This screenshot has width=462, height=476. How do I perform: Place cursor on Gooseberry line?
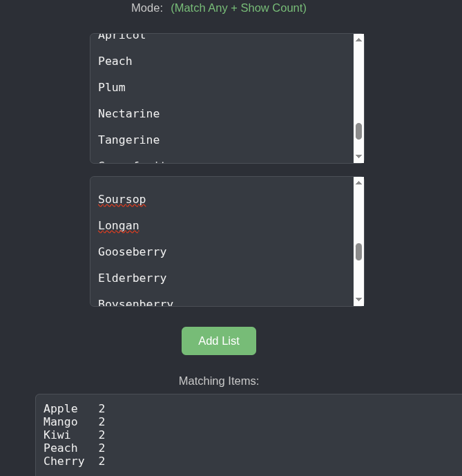132,252
